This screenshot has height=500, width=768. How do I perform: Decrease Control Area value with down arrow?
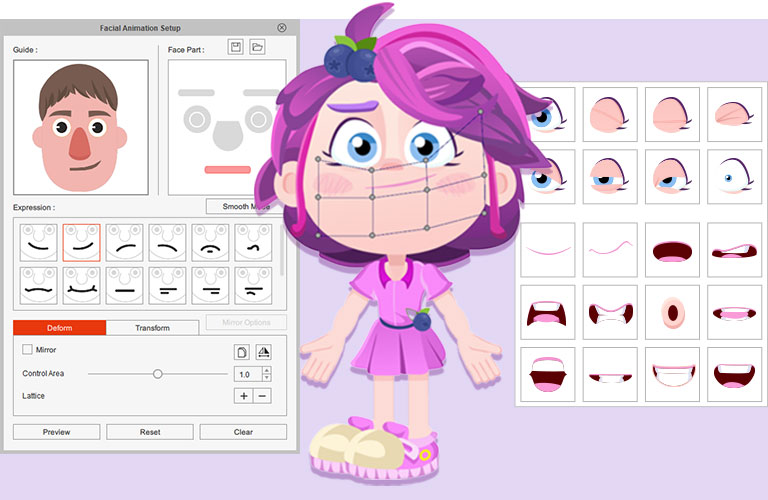click(266, 378)
